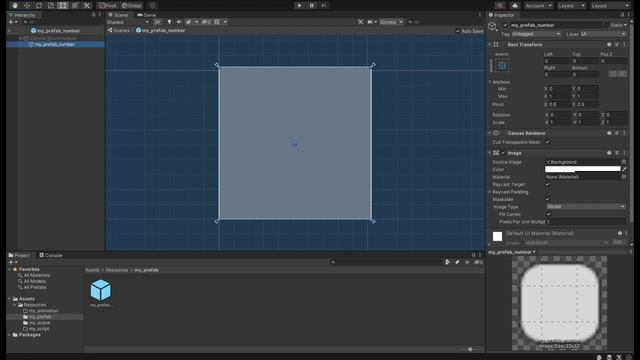Switch to the Hierarchy tab
This screenshot has width=640, height=360.
coord(22,15)
